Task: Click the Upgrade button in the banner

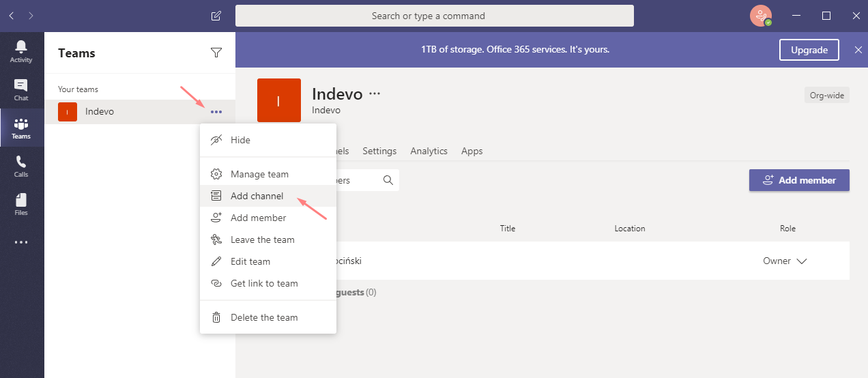Action: click(x=809, y=50)
